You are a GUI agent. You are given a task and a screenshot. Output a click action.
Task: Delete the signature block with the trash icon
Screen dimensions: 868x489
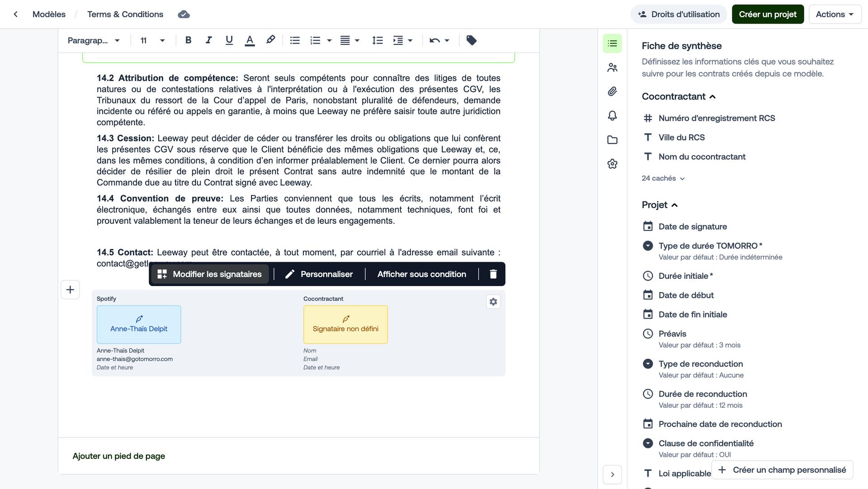pyautogui.click(x=493, y=274)
